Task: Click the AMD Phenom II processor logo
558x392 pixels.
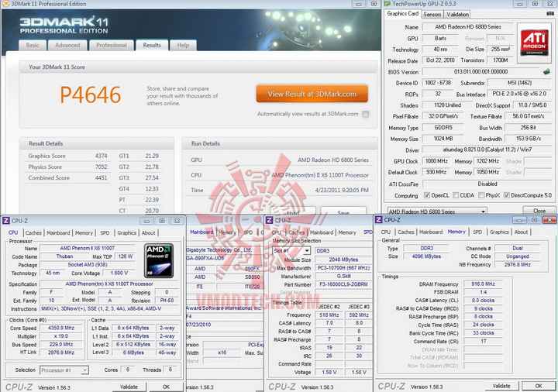Action: (x=160, y=261)
